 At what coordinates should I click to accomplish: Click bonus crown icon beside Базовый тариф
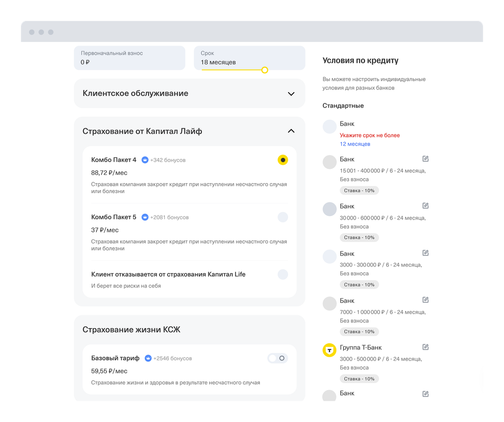(x=148, y=359)
